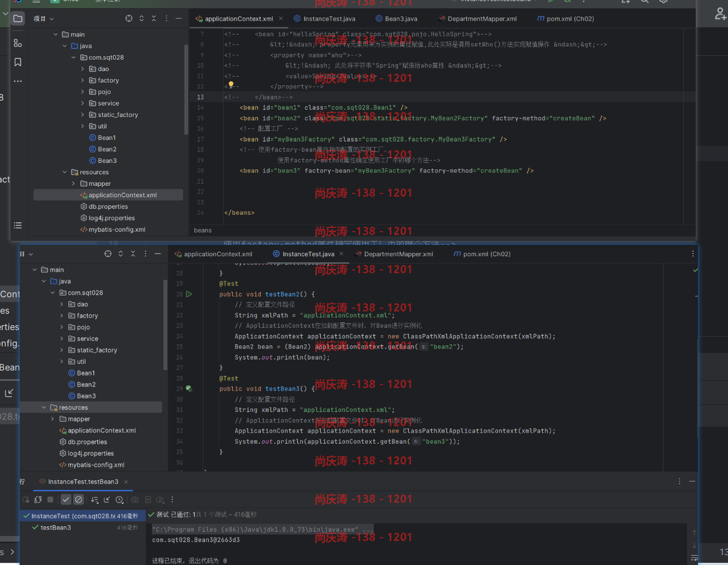Open Bookmarks tool window in upper IDE
Viewport: 728px width, 565px height.
pos(18,62)
